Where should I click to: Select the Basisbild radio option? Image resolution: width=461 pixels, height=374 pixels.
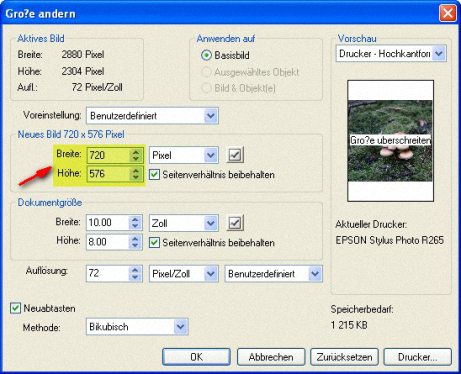coord(206,55)
